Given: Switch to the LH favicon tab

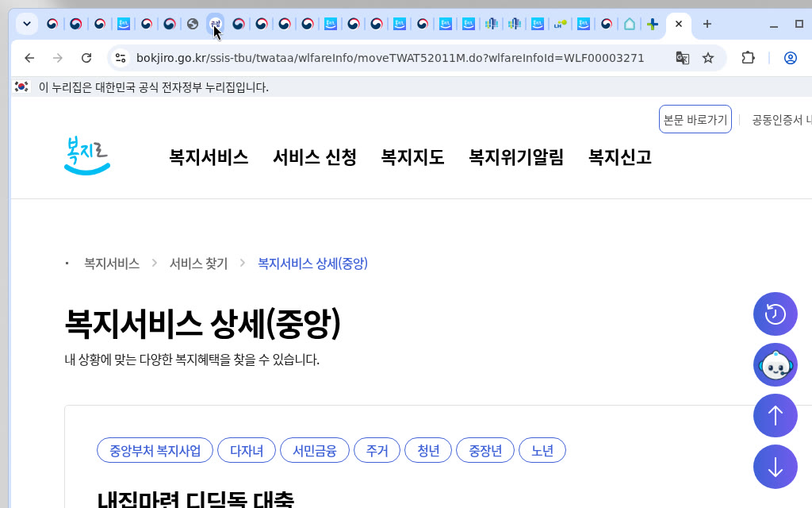Looking at the screenshot, I should point(561,24).
